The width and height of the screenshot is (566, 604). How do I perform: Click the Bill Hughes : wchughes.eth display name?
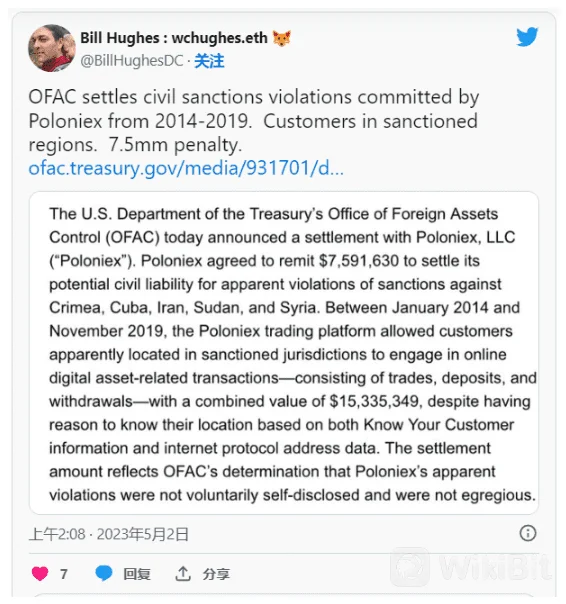(x=174, y=38)
